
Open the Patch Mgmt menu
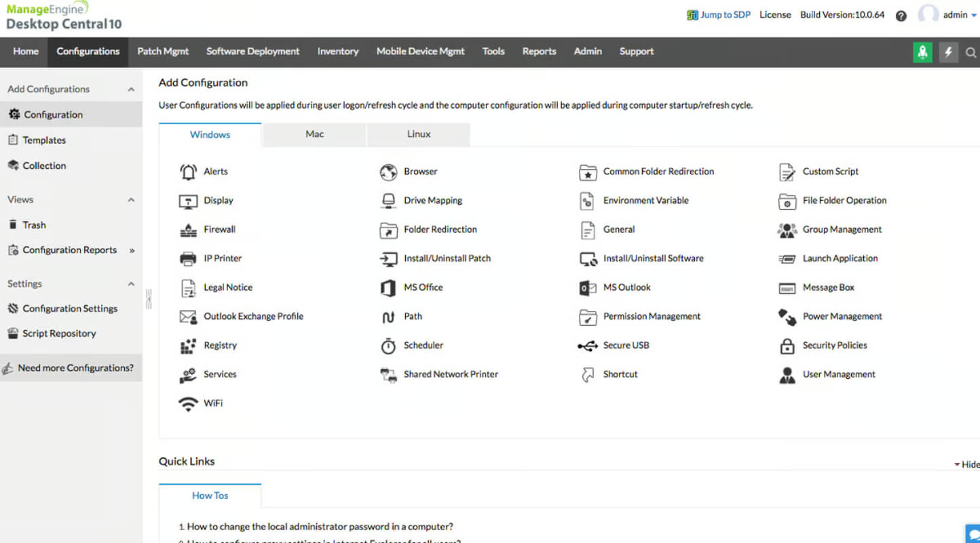pos(163,52)
